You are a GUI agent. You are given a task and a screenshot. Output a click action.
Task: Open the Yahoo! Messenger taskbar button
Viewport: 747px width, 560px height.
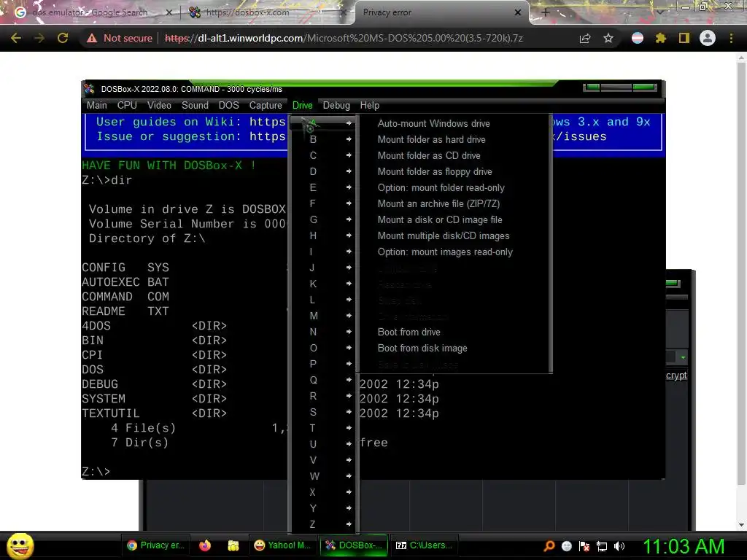(x=283, y=545)
